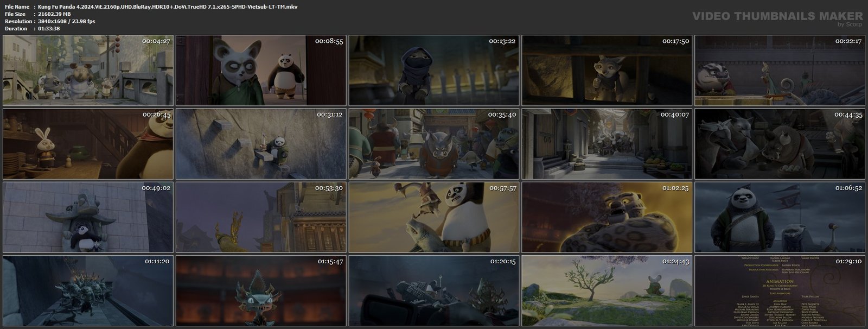Screen dimensions: 868x329
Task: Select the street crowd frame at 00:35:40
Action: 434,144
